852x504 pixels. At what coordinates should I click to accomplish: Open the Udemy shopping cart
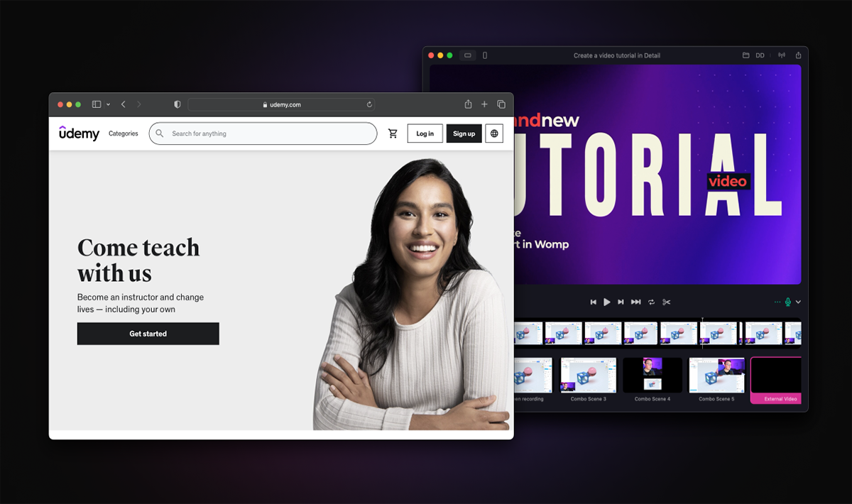(393, 133)
